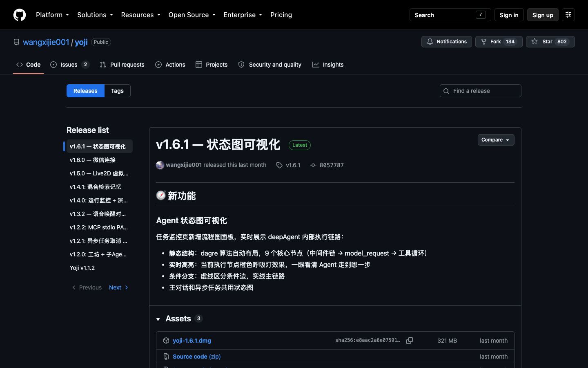Image resolution: width=588 pixels, height=368 pixels.
Task: Select v1.4.1: 混合检索记忆 release
Action: (100, 187)
